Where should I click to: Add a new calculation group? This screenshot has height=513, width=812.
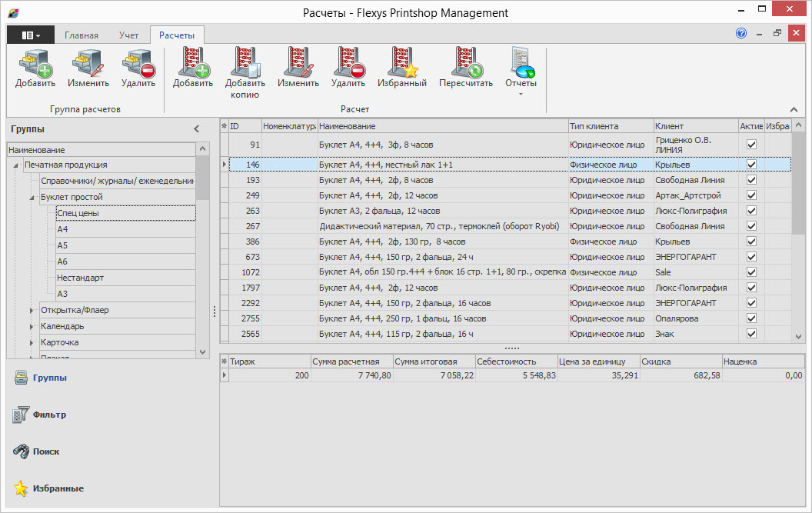(35, 68)
